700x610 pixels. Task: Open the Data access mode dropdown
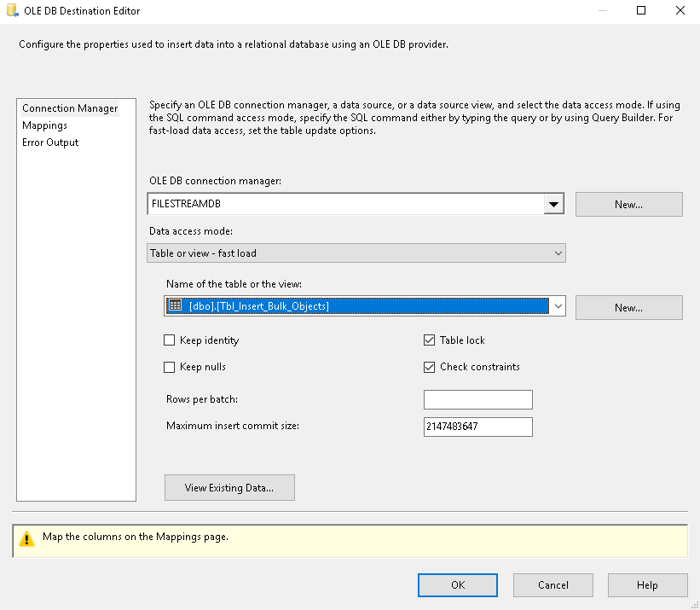click(558, 253)
